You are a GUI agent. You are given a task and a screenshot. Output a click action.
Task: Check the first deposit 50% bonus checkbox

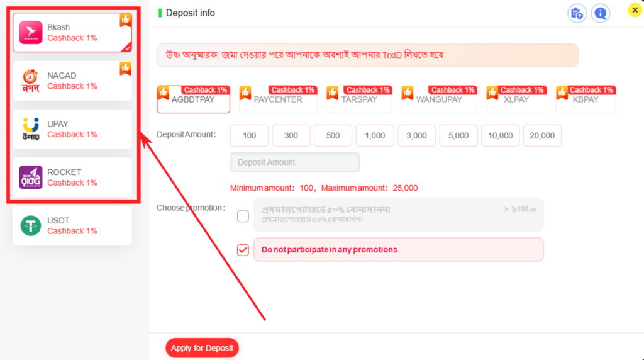click(x=243, y=217)
